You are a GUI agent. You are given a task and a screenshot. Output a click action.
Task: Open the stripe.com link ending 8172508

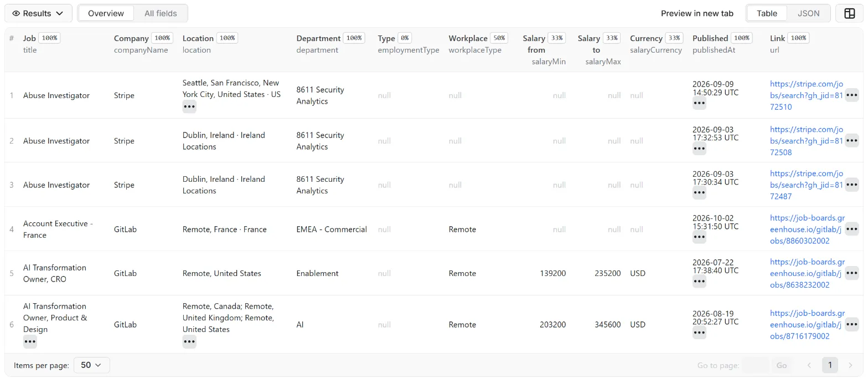806,141
